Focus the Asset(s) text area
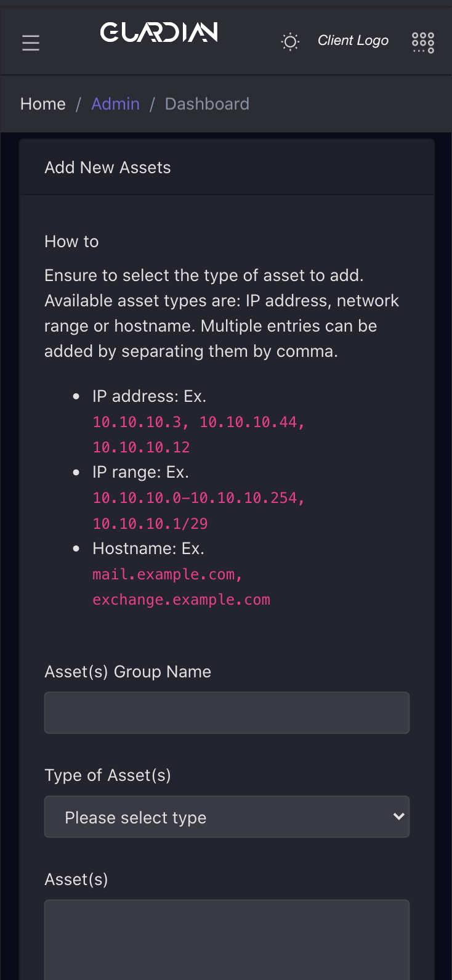Image resolution: width=452 pixels, height=980 pixels. (x=227, y=939)
